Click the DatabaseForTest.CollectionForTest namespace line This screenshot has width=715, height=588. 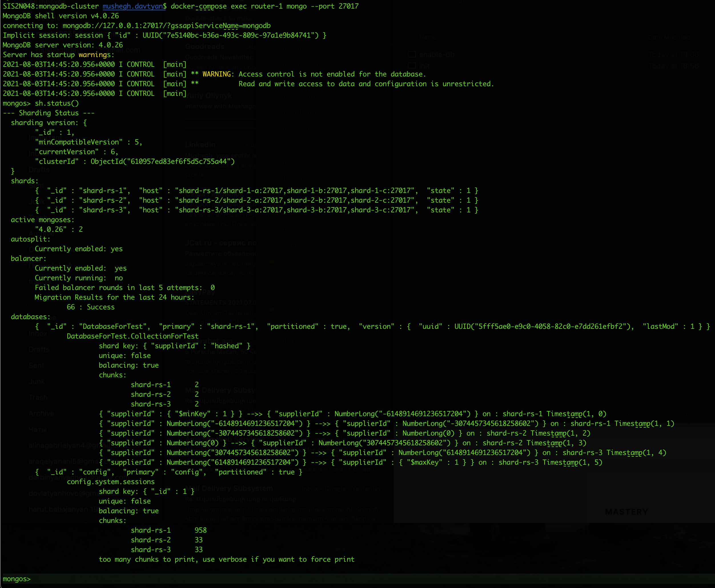tap(132, 336)
